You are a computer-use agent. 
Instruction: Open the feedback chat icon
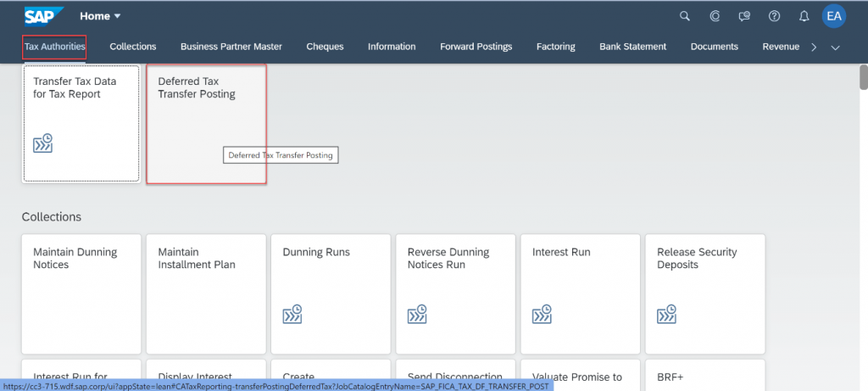point(744,16)
